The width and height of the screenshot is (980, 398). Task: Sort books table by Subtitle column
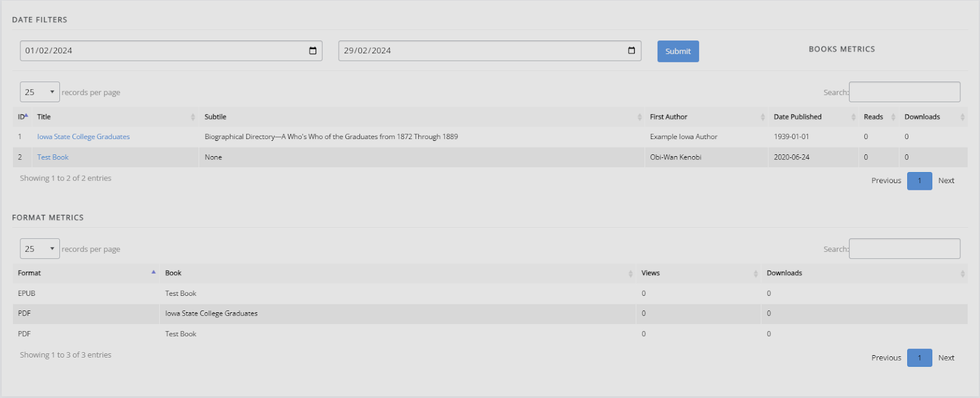(x=422, y=117)
